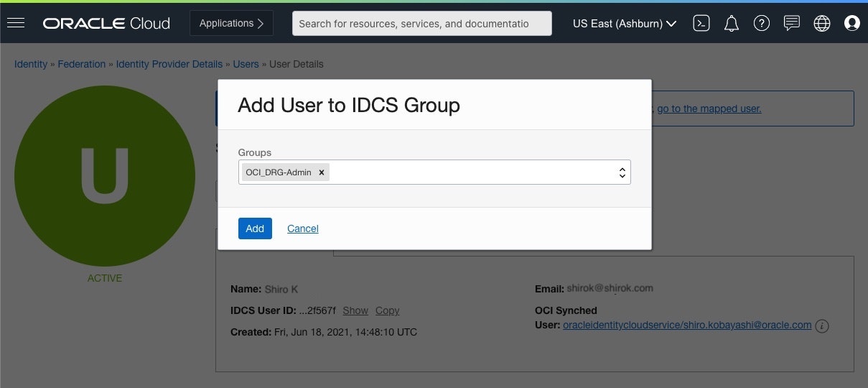Open the user profile avatar icon
The height and width of the screenshot is (388, 868).
tap(852, 24)
